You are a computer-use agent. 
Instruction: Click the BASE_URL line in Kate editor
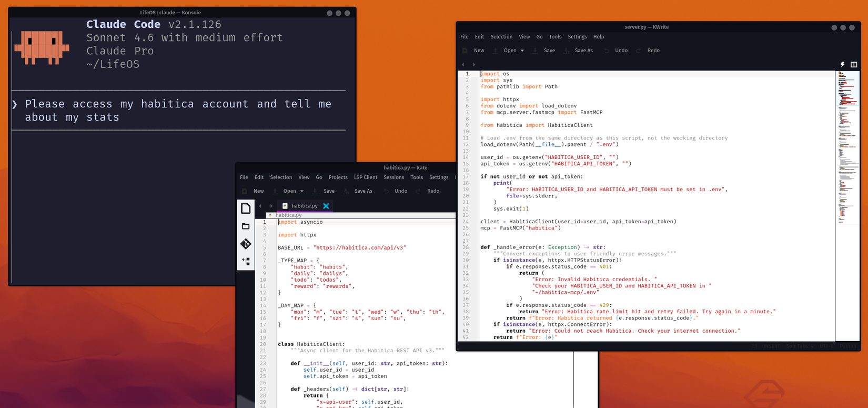click(x=342, y=247)
